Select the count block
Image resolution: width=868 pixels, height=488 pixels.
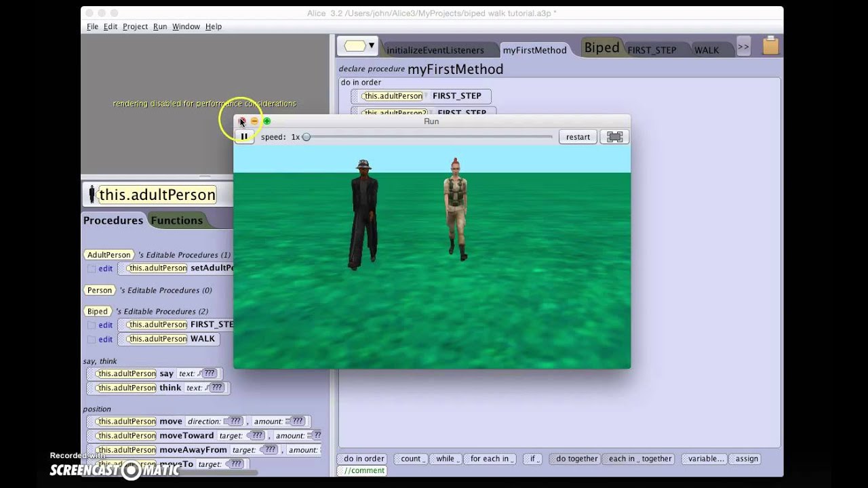pos(412,459)
